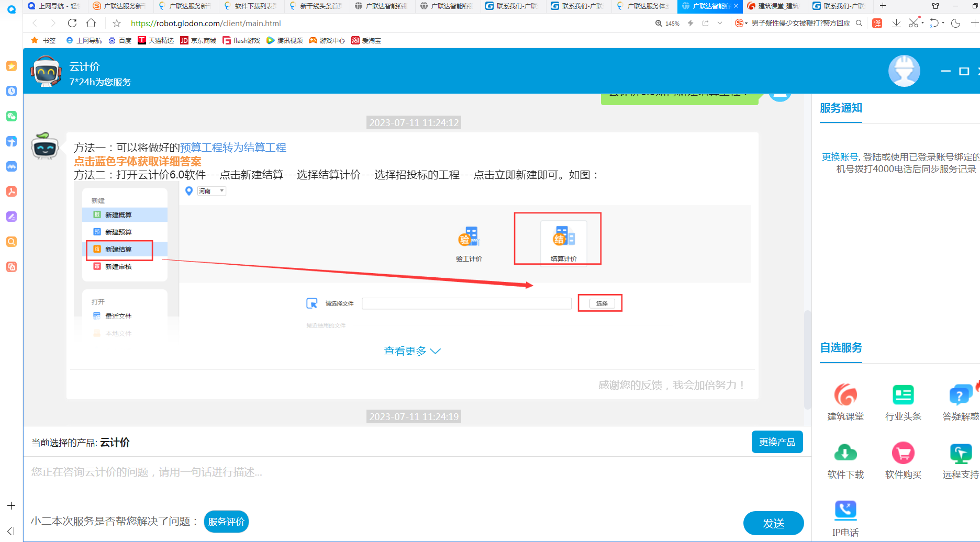
Task: Click the user avatar in blue header
Action: pyautogui.click(x=904, y=71)
